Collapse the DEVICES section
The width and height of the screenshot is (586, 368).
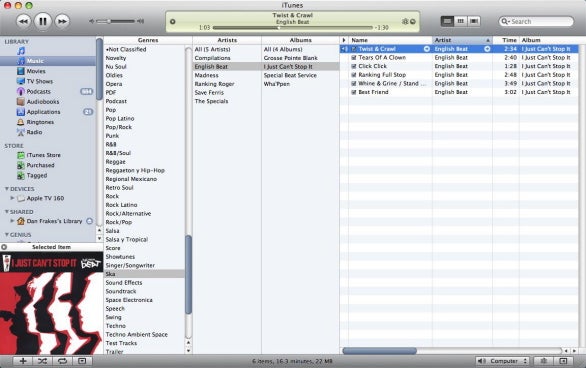[x=6, y=189]
